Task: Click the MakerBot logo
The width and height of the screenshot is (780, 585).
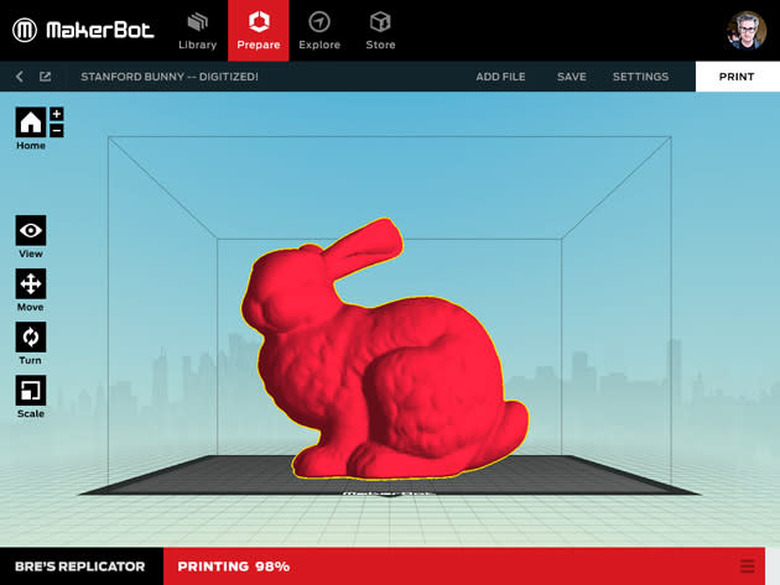Action: (x=84, y=30)
